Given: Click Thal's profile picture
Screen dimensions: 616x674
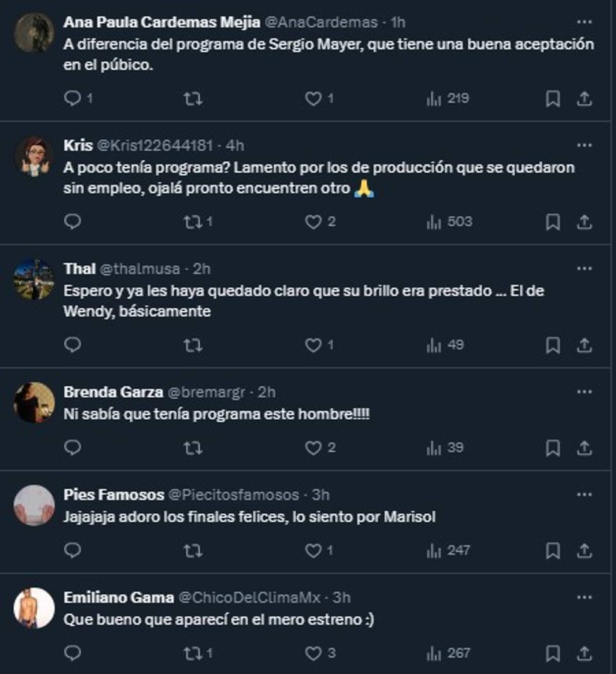Looking at the screenshot, I should pyautogui.click(x=34, y=279).
